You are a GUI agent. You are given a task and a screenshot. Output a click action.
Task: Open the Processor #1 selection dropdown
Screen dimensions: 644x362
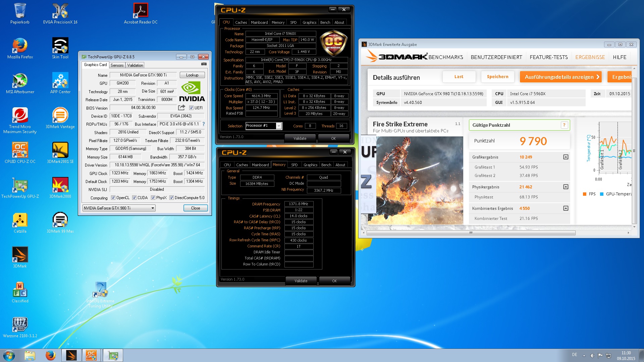pyautogui.click(x=264, y=126)
